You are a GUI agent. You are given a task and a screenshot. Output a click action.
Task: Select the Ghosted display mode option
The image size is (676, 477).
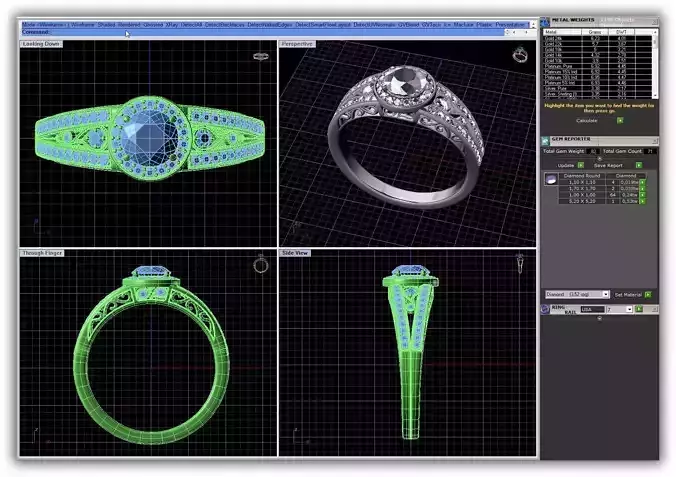pyautogui.click(x=153, y=25)
